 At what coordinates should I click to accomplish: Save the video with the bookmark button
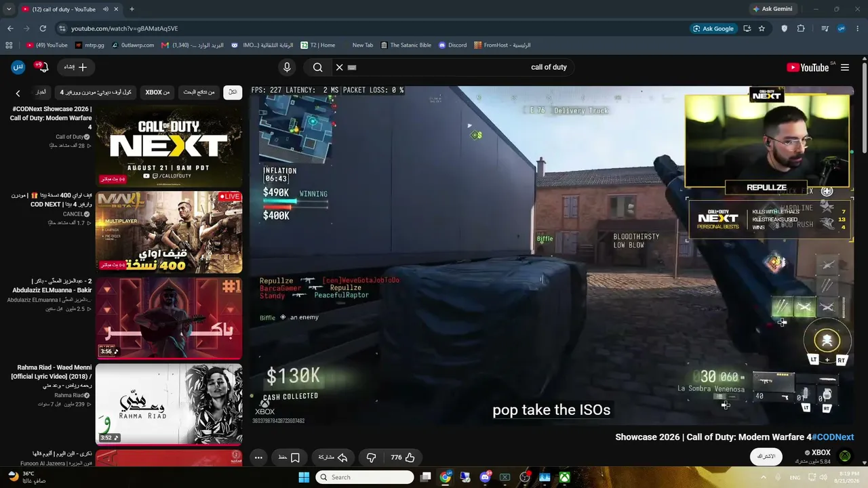(290, 457)
